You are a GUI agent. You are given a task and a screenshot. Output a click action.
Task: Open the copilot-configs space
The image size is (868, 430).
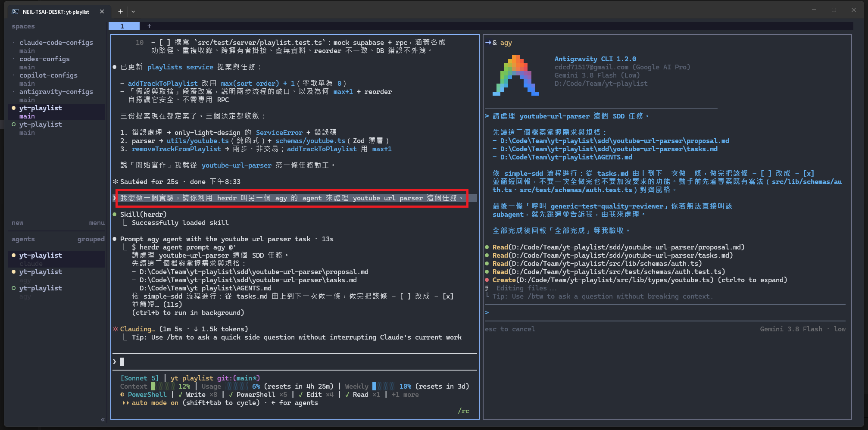48,75
